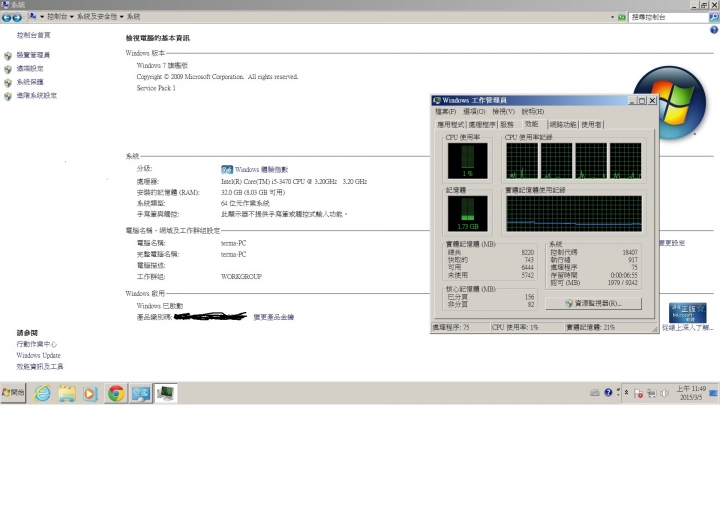Expand the address bar history dropdown

pyautogui.click(x=612, y=17)
